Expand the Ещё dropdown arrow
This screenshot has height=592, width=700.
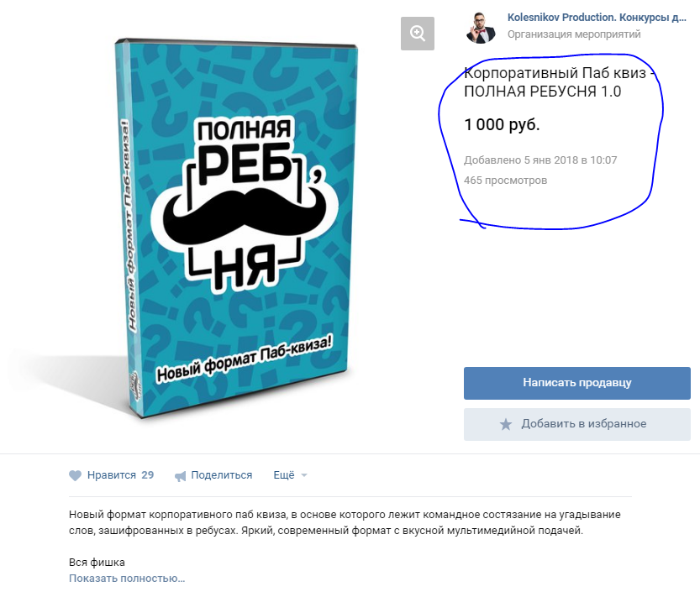tap(304, 475)
